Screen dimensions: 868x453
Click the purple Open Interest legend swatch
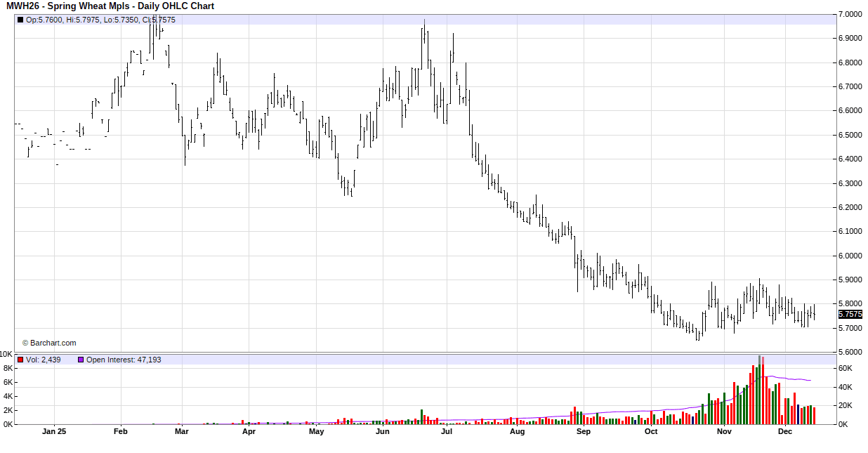[x=81, y=360]
